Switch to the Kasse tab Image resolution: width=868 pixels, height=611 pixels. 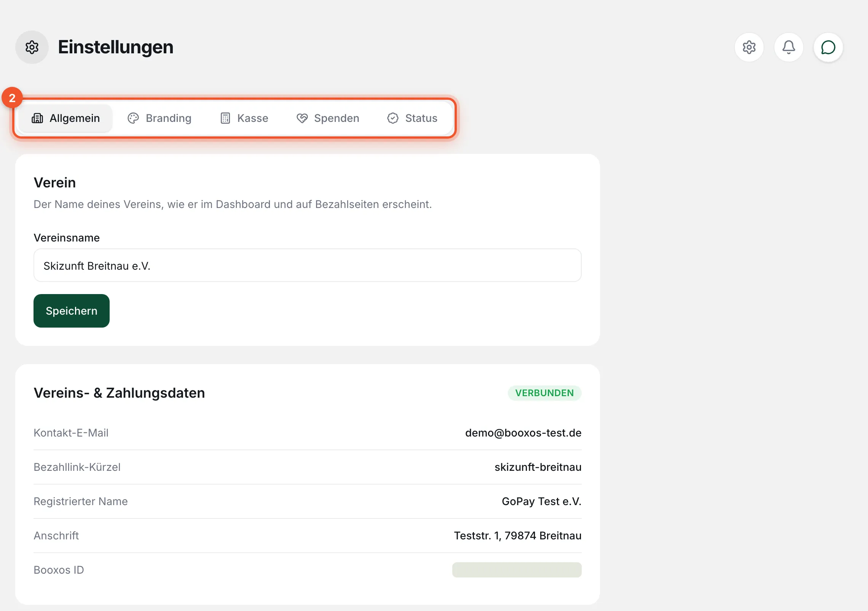pyautogui.click(x=244, y=118)
